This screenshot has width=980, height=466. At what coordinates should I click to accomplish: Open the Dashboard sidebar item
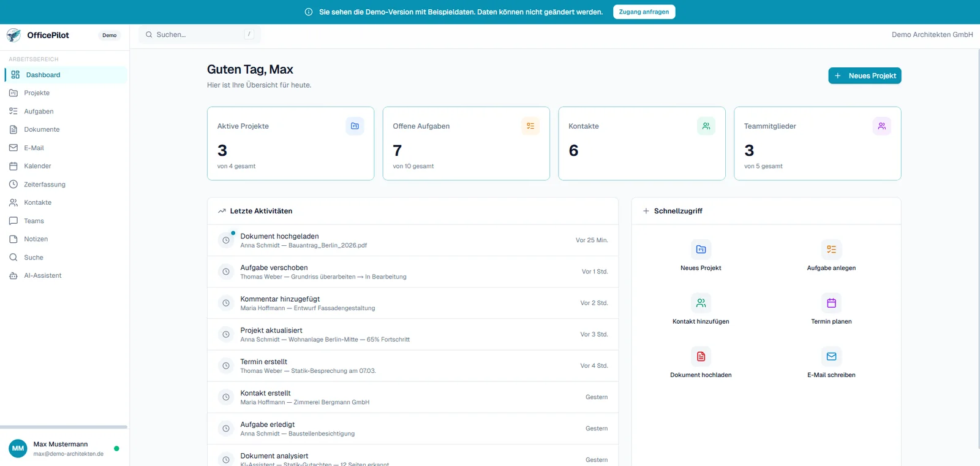(x=66, y=75)
